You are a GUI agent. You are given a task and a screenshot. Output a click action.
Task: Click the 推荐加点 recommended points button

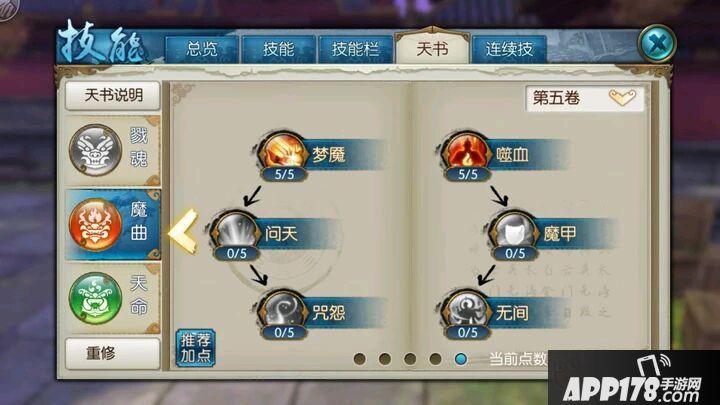click(x=196, y=348)
